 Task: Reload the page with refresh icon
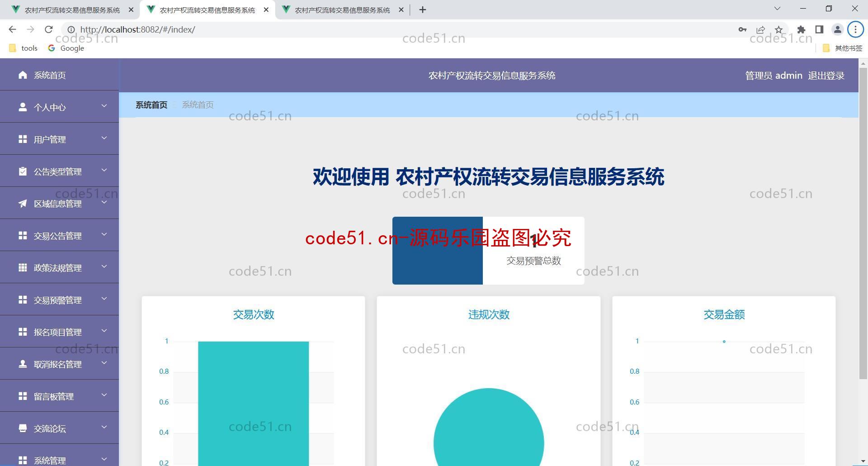pyautogui.click(x=49, y=29)
